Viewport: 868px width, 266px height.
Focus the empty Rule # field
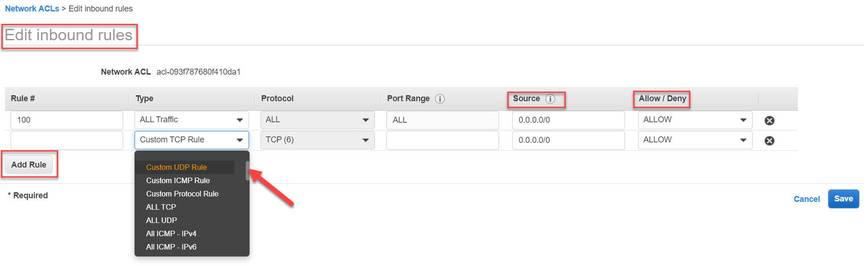[x=67, y=140]
